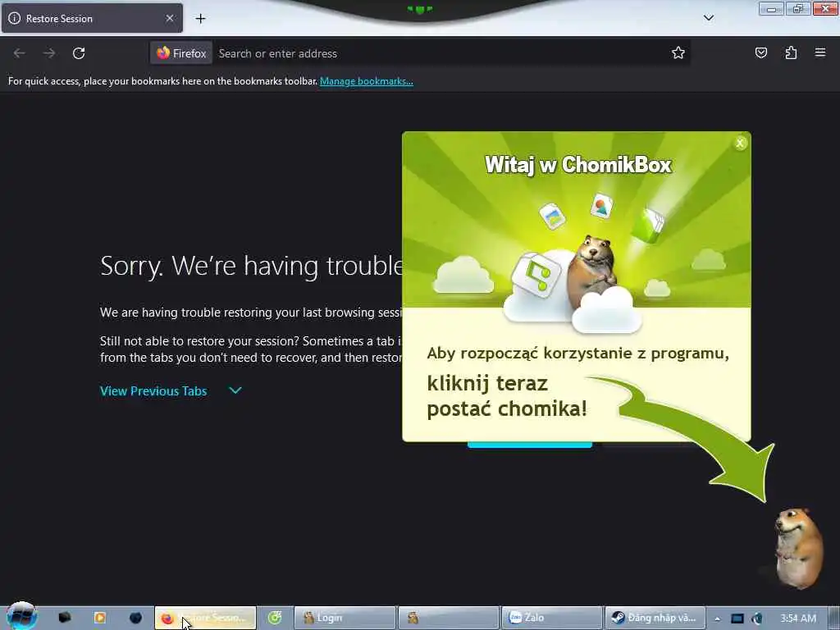Switch to the Steam Đăng nhập taskbar window
840x630 pixels.
[x=655, y=619]
